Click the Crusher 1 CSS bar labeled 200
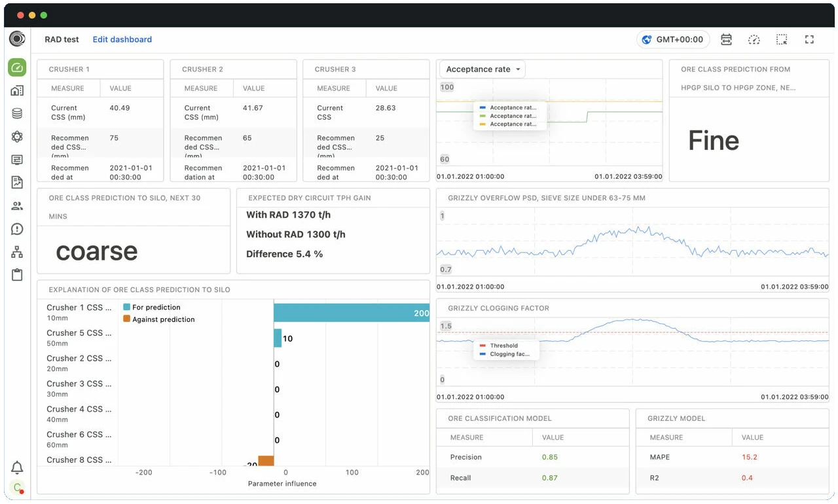 (352, 313)
